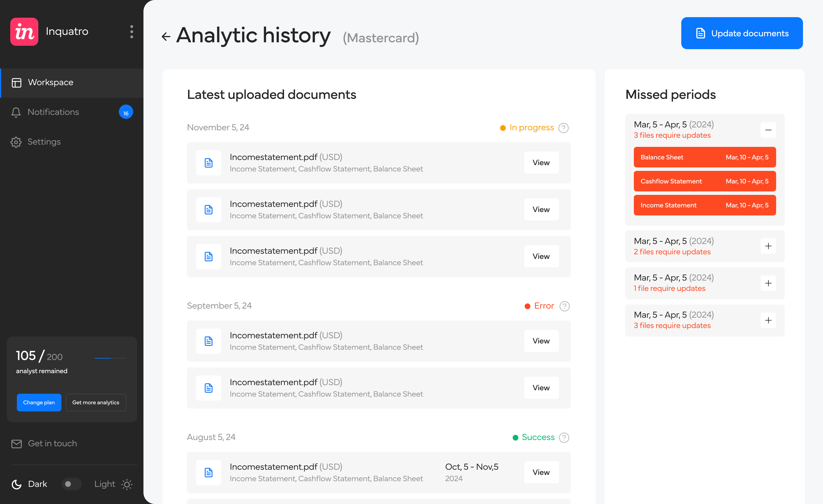The image size is (823, 504).
Task: Click the help icon next to Success
Action: point(564,437)
